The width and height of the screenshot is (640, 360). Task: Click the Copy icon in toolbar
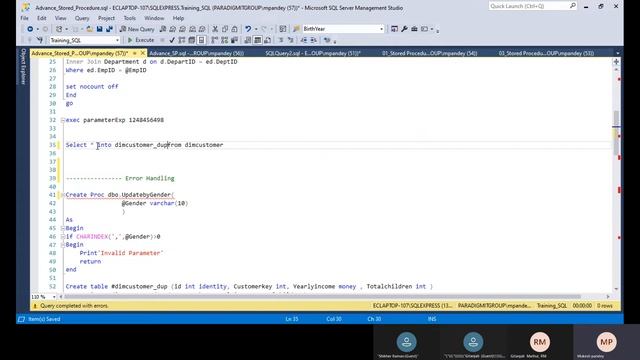(225, 29)
